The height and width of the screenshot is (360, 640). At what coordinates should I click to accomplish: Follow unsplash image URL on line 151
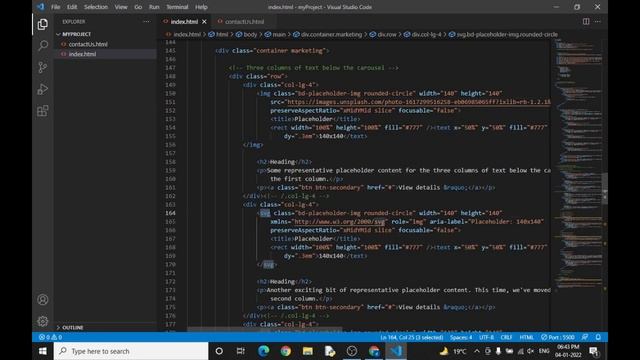click(418, 102)
